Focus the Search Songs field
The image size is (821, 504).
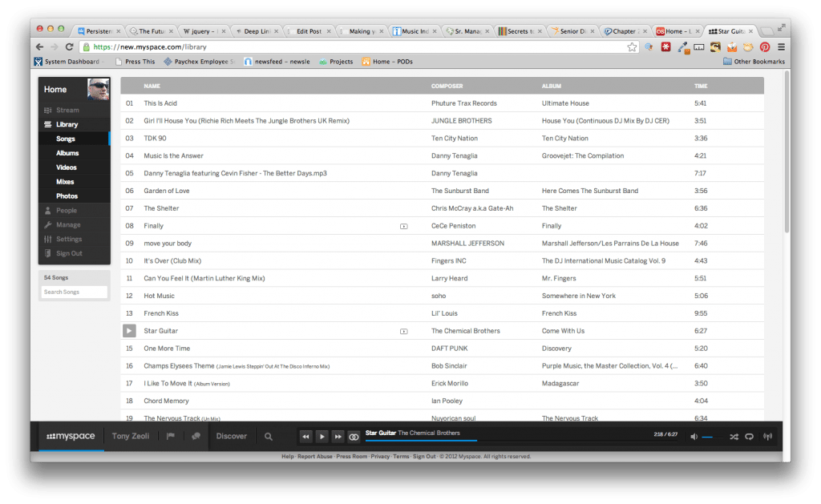(75, 292)
